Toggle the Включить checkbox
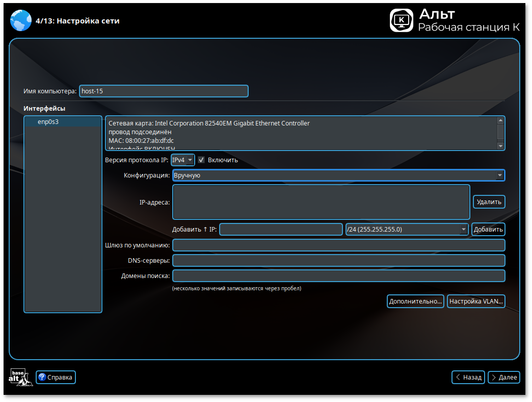The image size is (532, 402). (x=202, y=160)
